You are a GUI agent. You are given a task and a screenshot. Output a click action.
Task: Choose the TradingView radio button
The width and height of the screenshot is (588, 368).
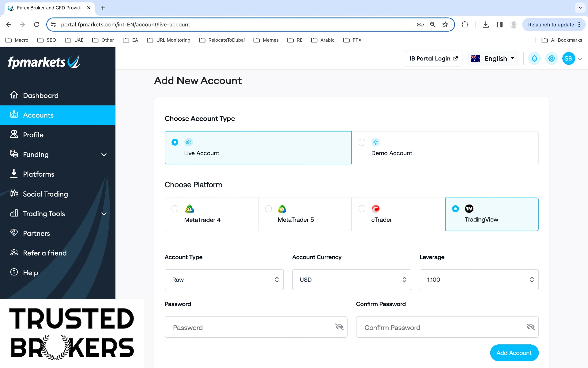pyautogui.click(x=455, y=209)
